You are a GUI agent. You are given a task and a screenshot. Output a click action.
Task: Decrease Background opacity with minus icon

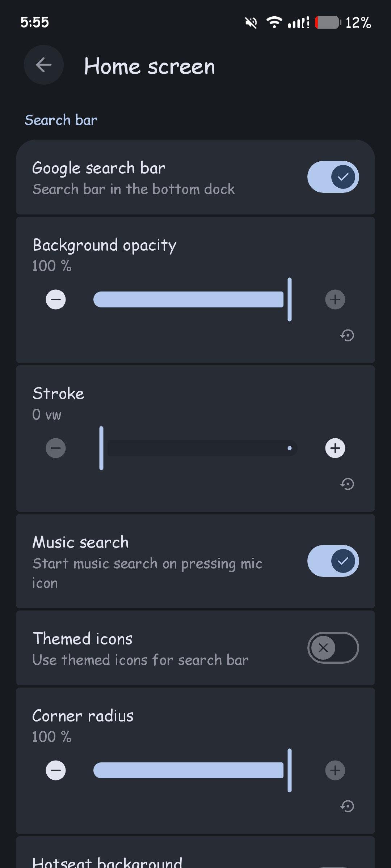tap(56, 299)
